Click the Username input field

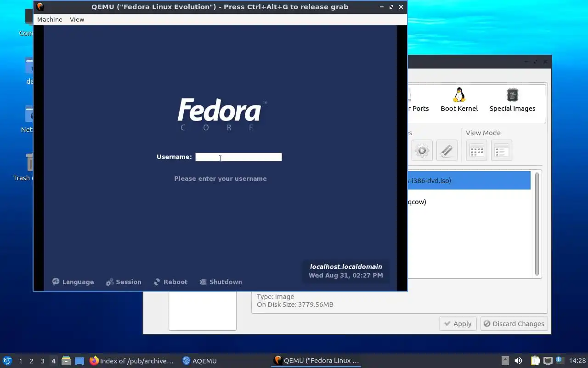[238, 157]
